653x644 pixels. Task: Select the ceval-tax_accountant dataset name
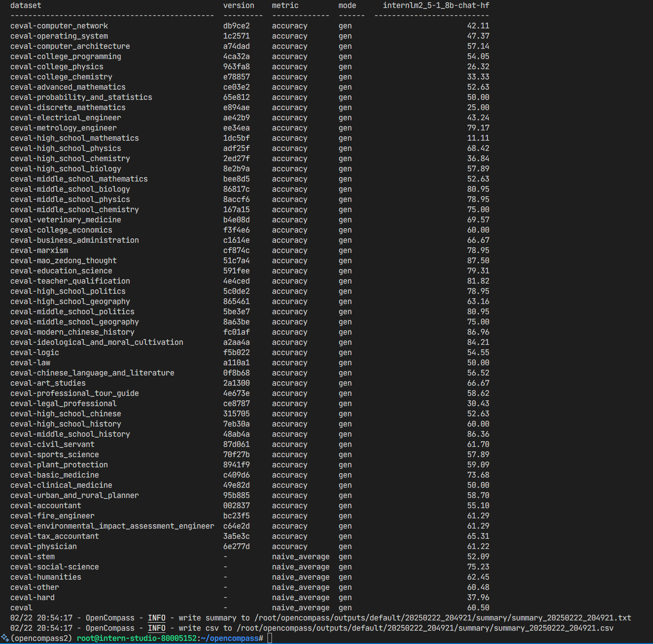click(x=55, y=536)
